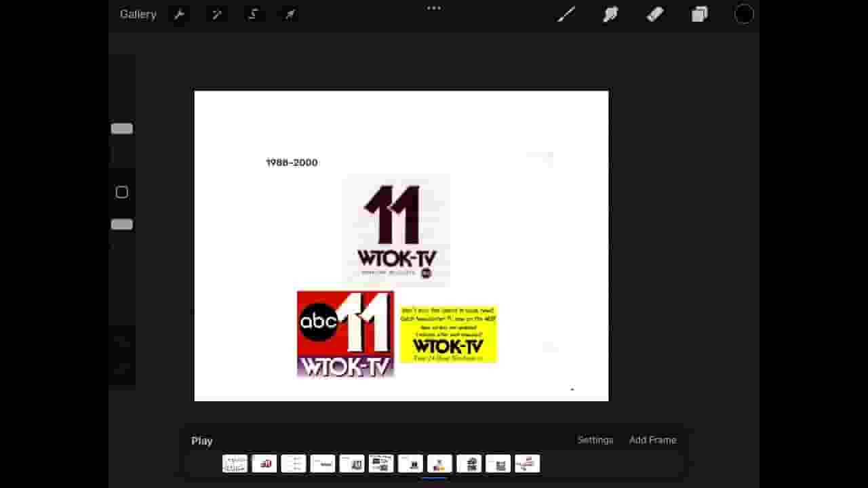Tap the '1988–2000' text on the canvas

tap(292, 163)
